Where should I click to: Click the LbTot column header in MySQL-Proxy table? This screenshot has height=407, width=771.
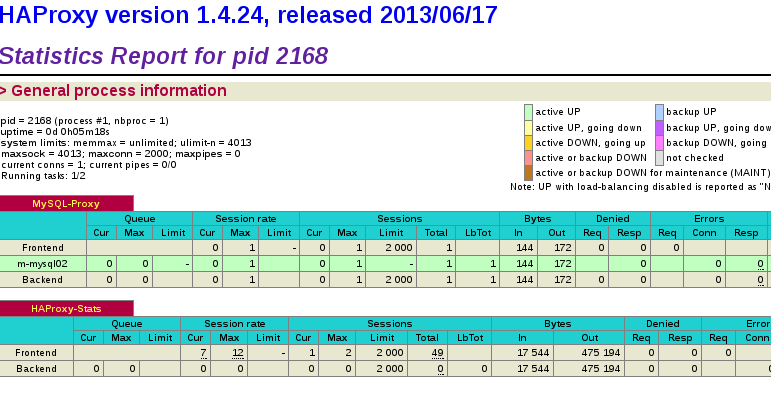pos(478,233)
